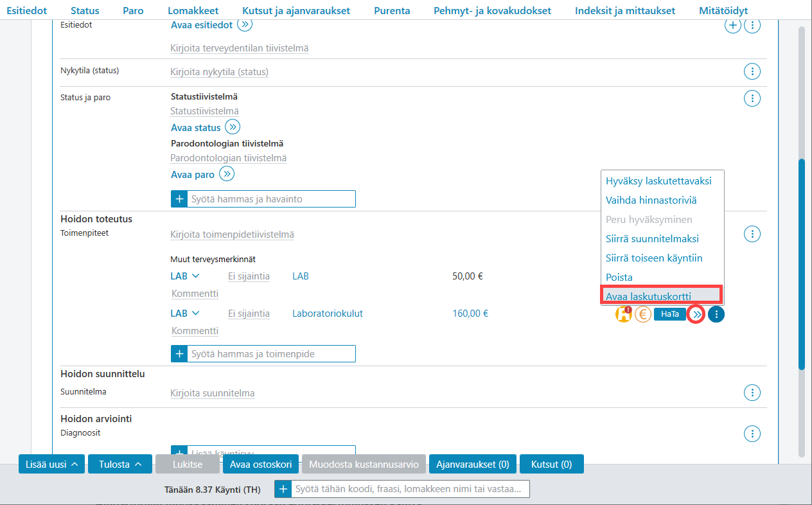The width and height of the screenshot is (812, 505).
Task: Choose Hyväksy laskutettavaksi from the menu
Action: click(x=658, y=181)
